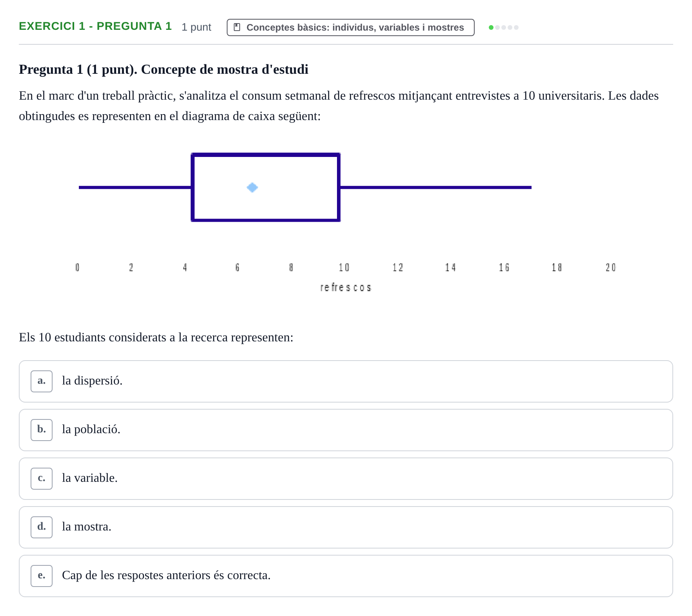Select answer a 'la dispersió'

pos(346,381)
